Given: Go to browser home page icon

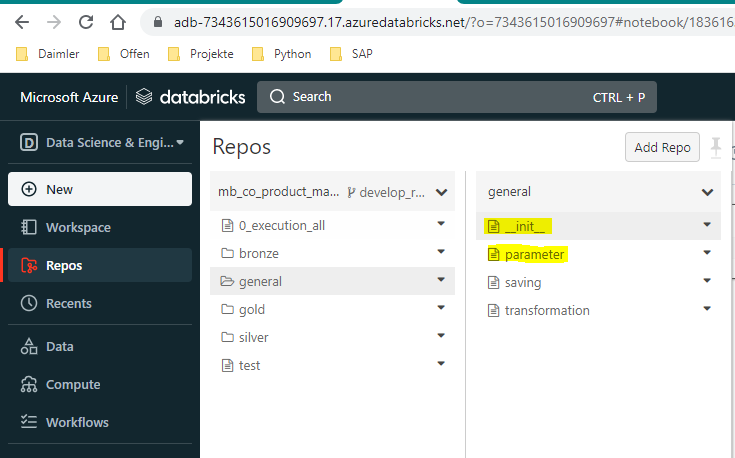Looking at the screenshot, I should (x=118, y=21).
